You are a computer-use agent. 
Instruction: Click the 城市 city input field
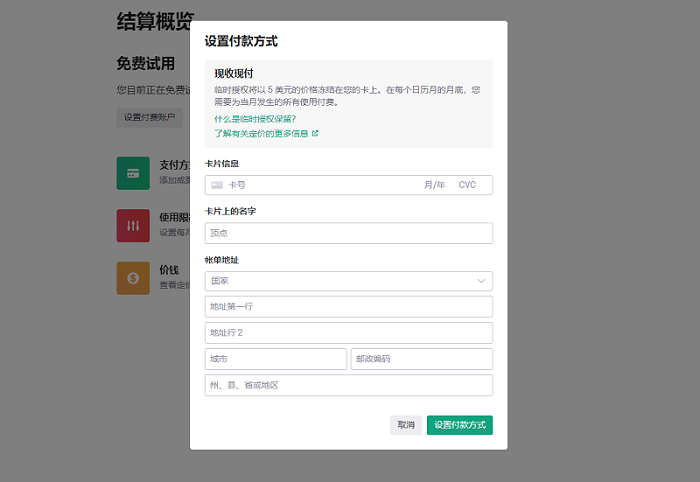(275, 359)
